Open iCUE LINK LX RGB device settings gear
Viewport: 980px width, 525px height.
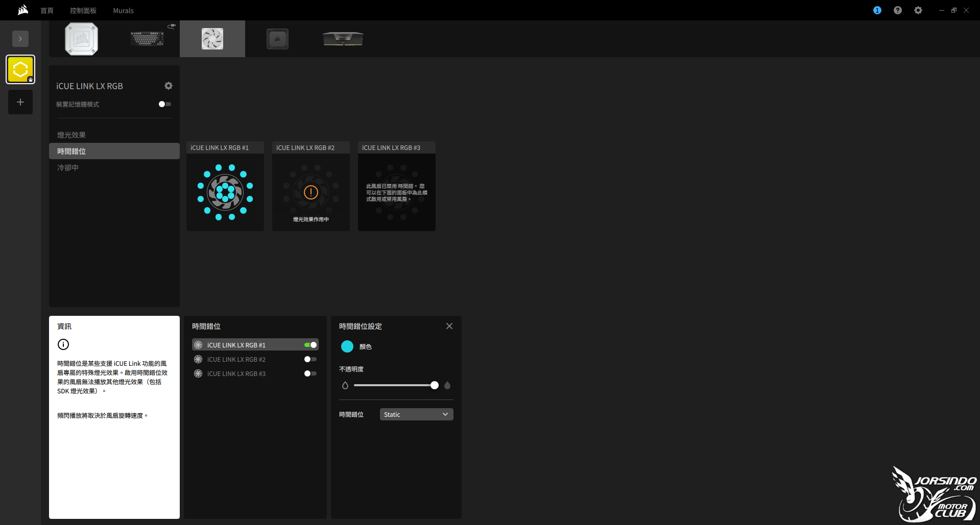(169, 86)
